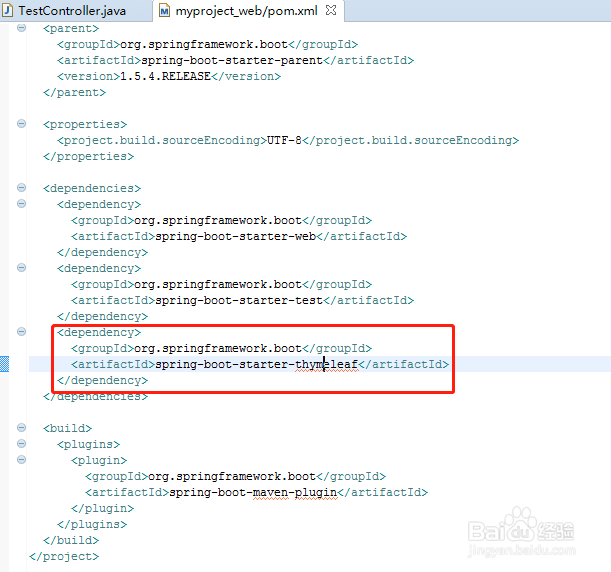Collapse the properties element fold
This screenshot has height=572, width=611.
pos(21,124)
